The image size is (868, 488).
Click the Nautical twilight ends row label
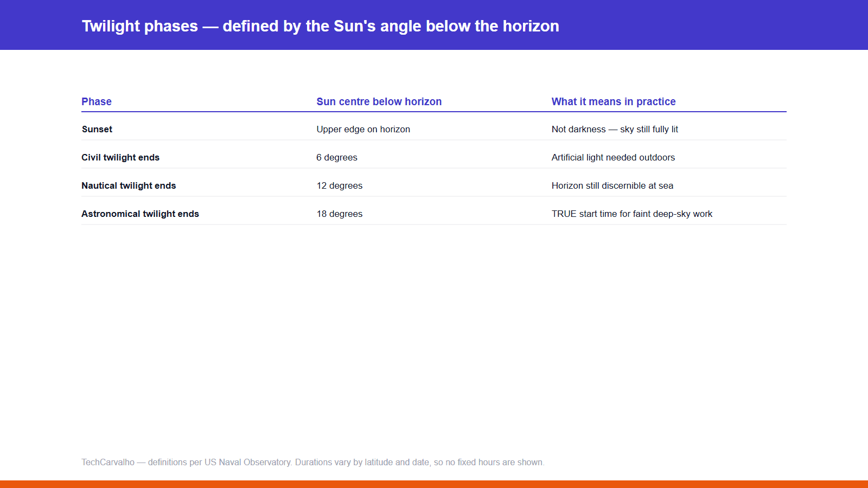click(129, 185)
